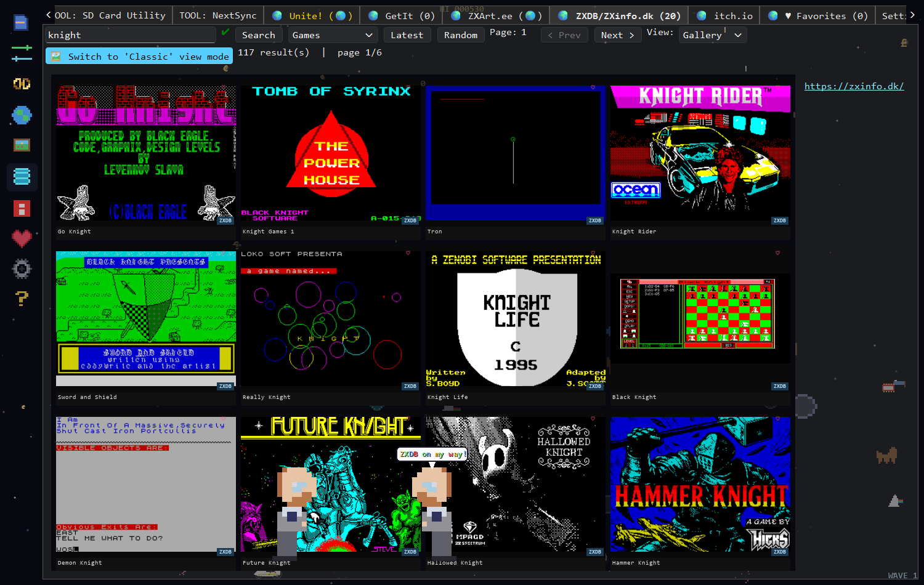Go to the Next results page

618,35
